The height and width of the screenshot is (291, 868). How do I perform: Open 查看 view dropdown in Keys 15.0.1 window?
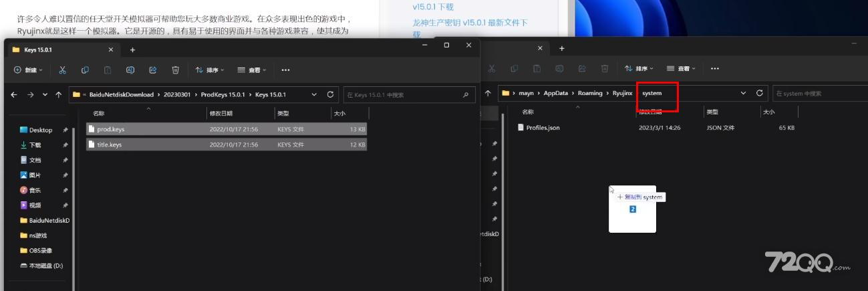(x=252, y=70)
